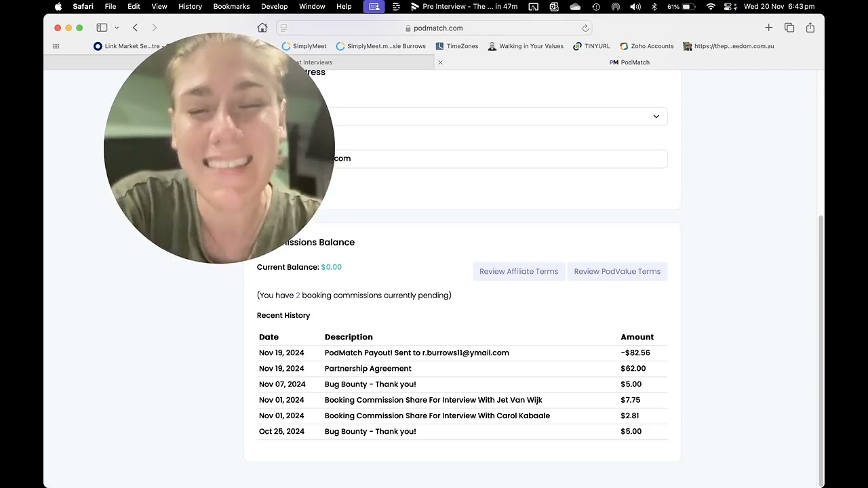Open the Zoho Accounts bookmark
The width and height of the screenshot is (868, 488).
(647, 46)
